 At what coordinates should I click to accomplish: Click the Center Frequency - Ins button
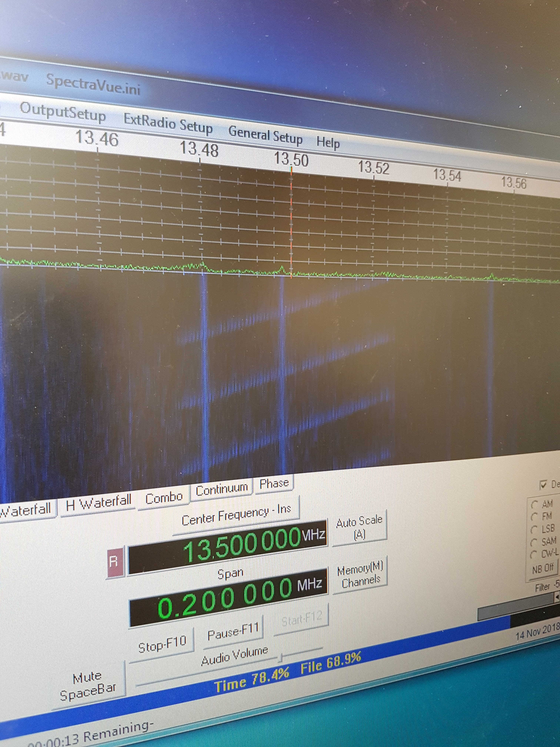236,515
